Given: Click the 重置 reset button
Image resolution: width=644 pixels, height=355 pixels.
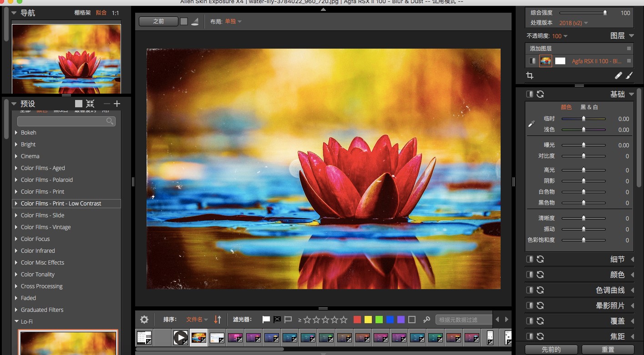Looking at the screenshot, I should [609, 349].
